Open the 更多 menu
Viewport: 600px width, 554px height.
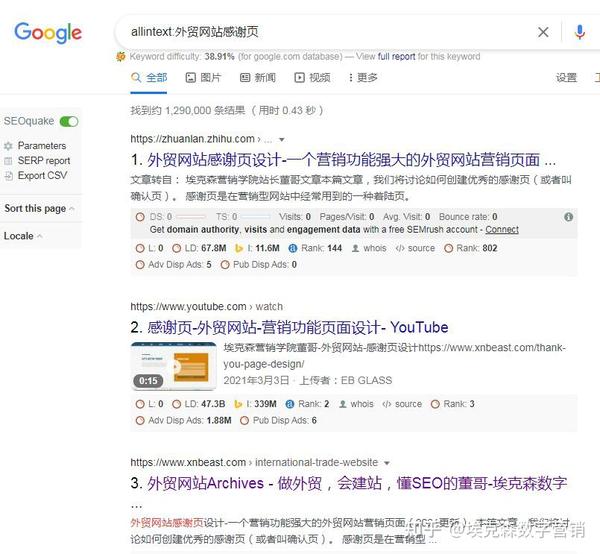point(362,78)
